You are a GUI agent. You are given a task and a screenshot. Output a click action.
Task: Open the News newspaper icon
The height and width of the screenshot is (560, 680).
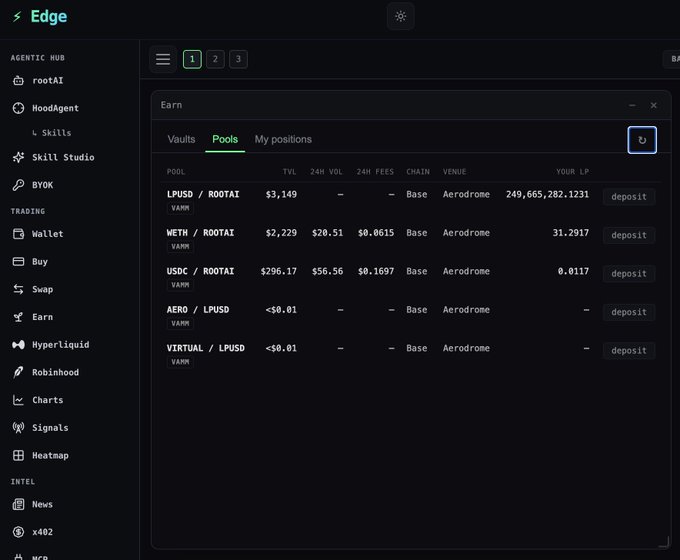pyautogui.click(x=18, y=504)
